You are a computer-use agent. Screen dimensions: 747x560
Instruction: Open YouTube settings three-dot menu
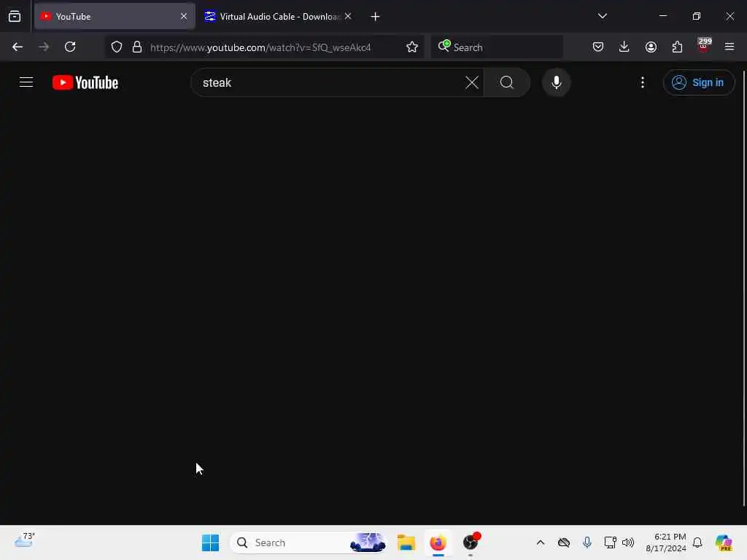642,82
